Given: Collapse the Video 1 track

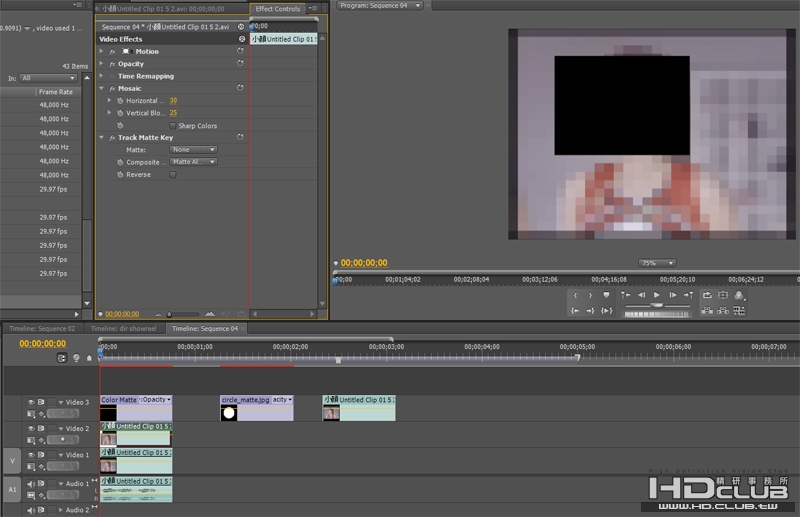Looking at the screenshot, I should click(61, 455).
